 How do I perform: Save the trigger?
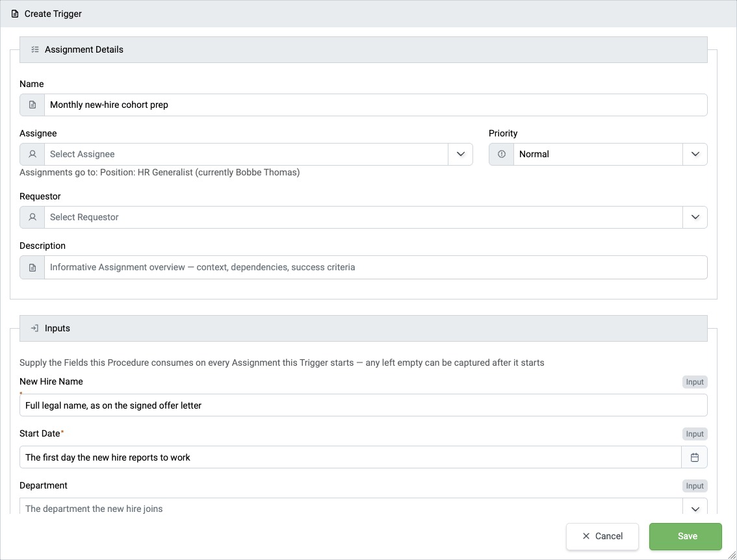(x=685, y=537)
